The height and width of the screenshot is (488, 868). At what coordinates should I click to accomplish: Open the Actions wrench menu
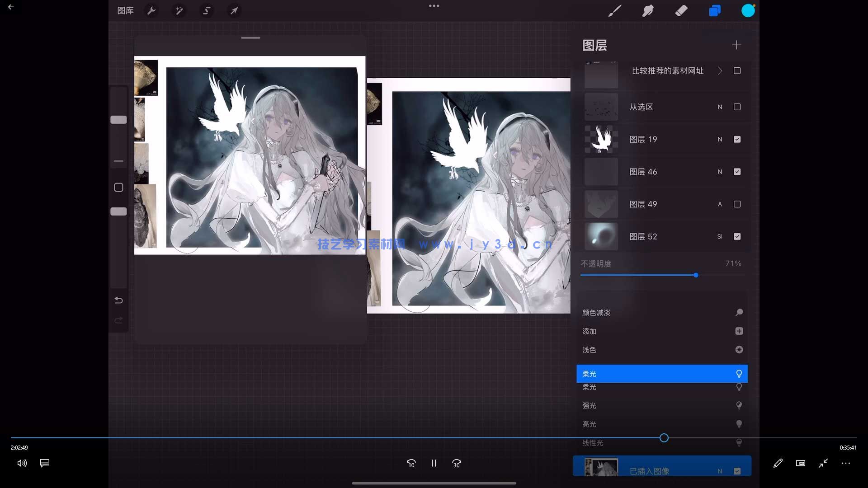tap(152, 10)
